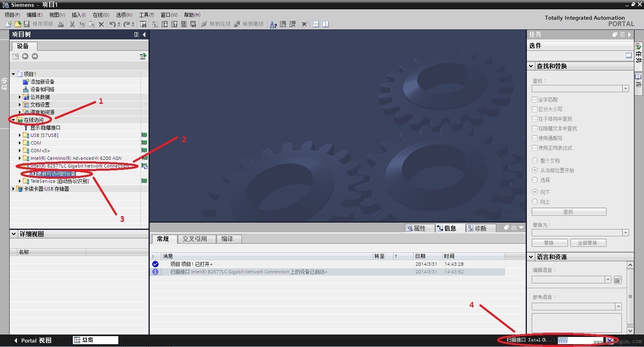Image resolution: width=644 pixels, height=347 pixels.
Task: Open the 编辑(E) menu
Action: pyautogui.click(x=35, y=15)
